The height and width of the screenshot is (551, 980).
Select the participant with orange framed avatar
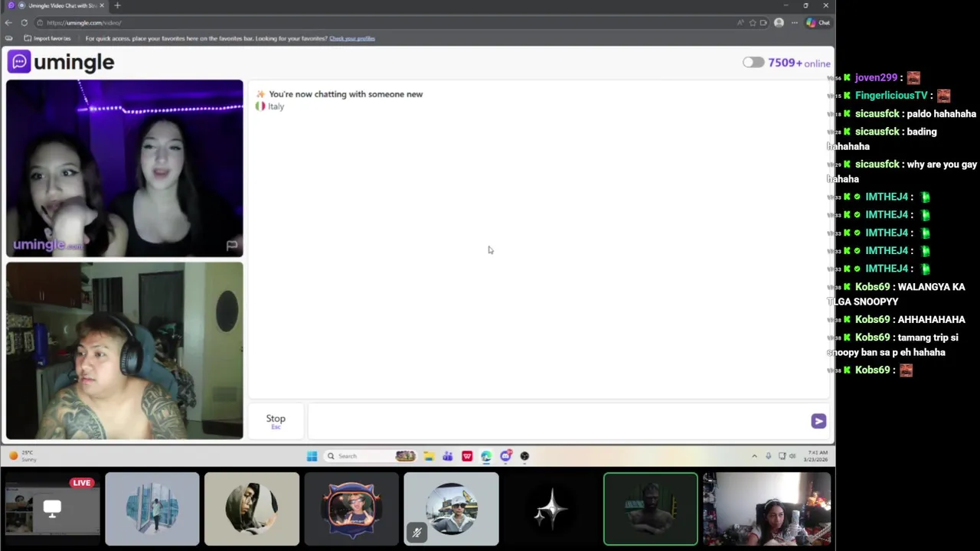(x=351, y=509)
